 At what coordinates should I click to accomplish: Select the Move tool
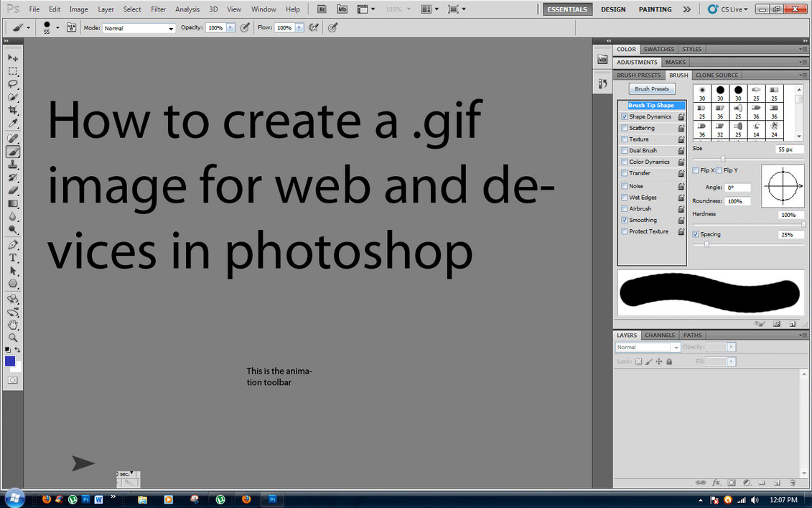coord(12,57)
